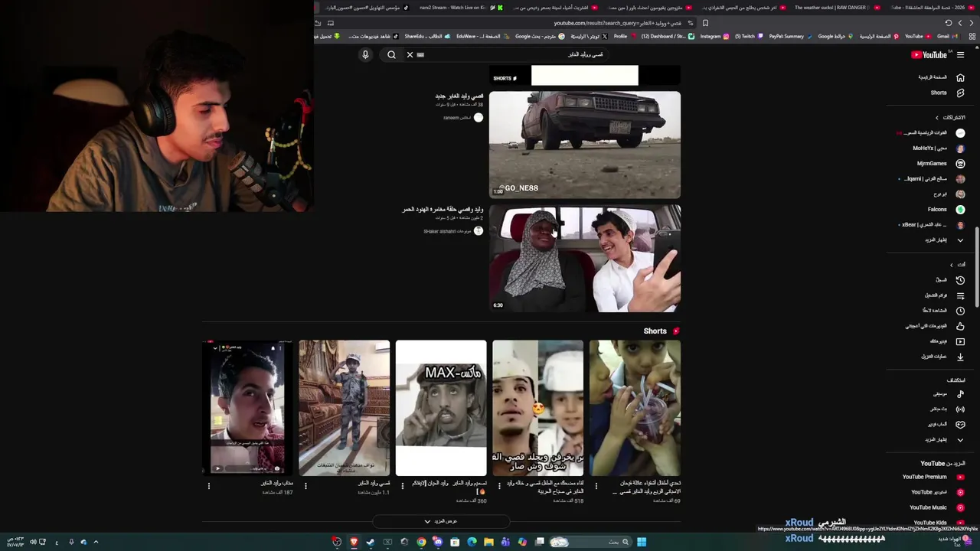
Task: Expand the You section header arrow
Action: click(x=952, y=264)
